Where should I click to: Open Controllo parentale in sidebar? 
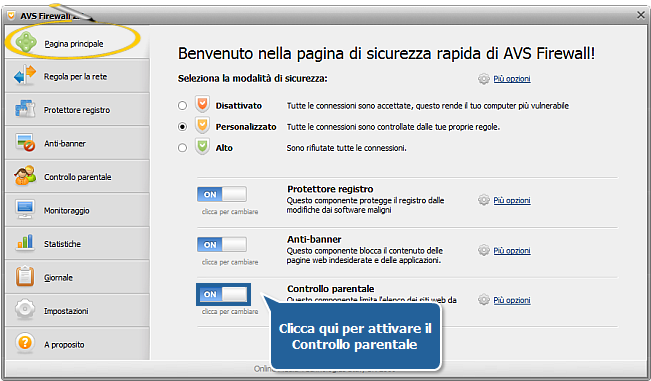pos(77,176)
